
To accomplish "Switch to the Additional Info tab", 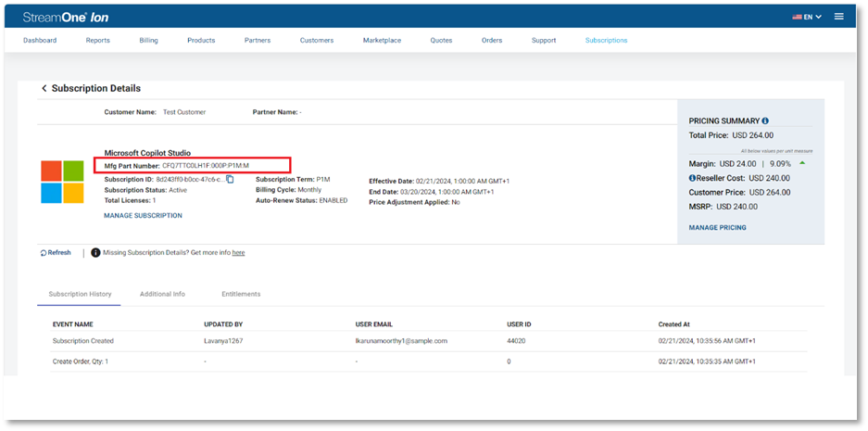I will point(162,294).
